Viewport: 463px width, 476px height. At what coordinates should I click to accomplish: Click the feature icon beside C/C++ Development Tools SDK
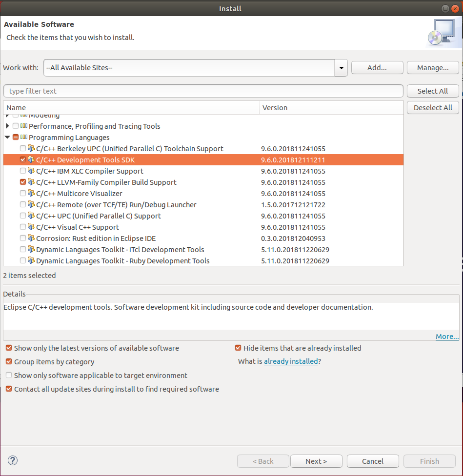coord(31,159)
